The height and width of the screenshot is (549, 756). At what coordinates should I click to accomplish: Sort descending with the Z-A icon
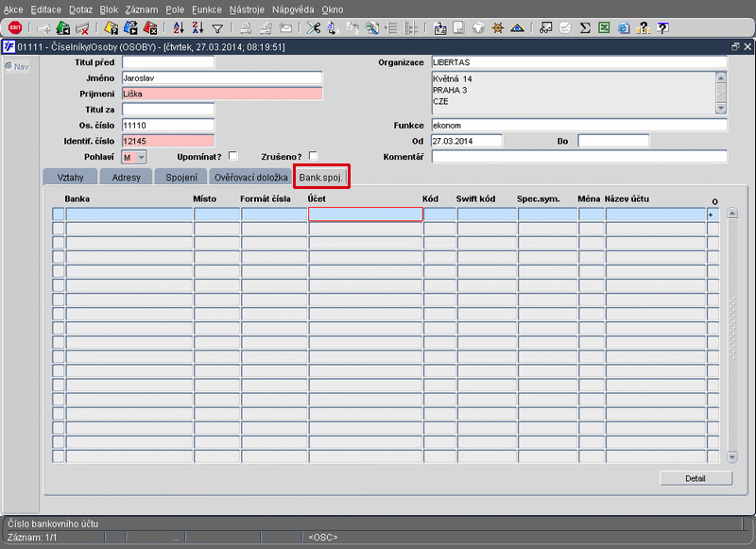click(x=198, y=28)
